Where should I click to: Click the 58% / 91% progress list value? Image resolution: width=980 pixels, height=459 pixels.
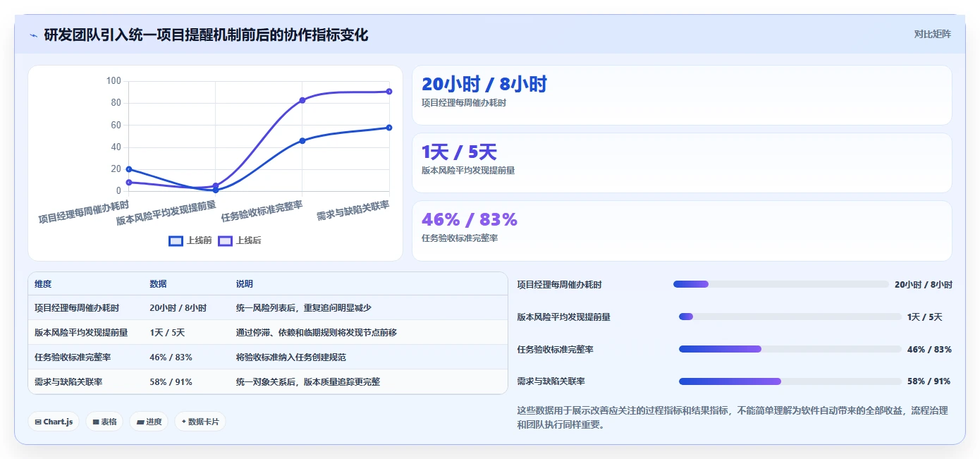tap(929, 381)
